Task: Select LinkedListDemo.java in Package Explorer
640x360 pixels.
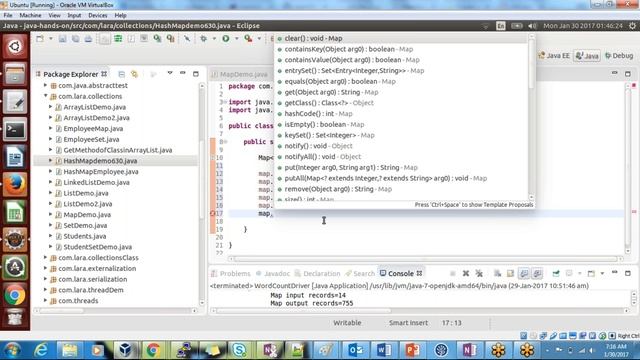Action: coord(96,182)
